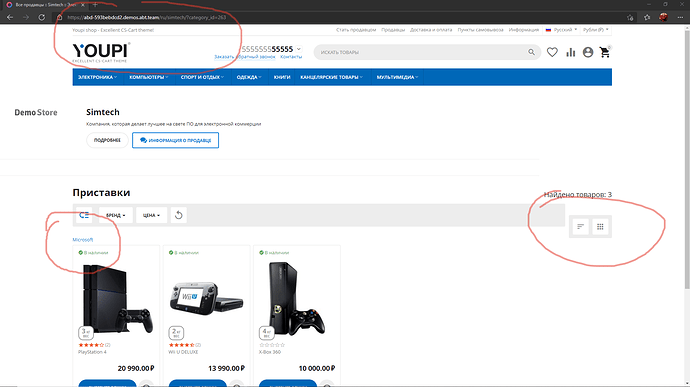690x387 pixels.
Task: Open the browser profile avatar
Action: [663, 17]
